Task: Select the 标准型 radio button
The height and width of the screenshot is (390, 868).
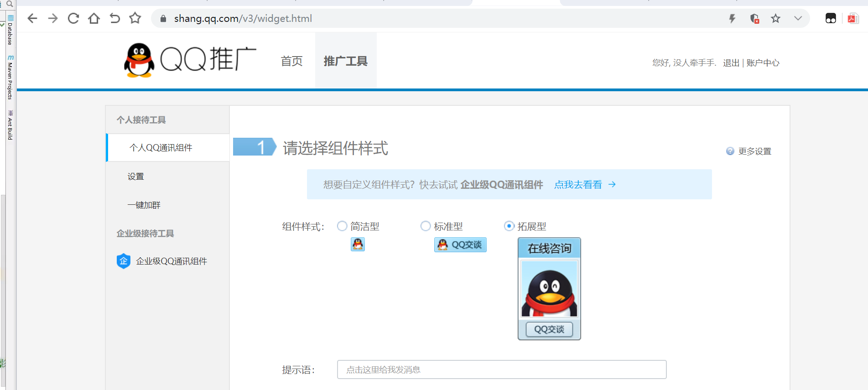Action: tap(426, 226)
